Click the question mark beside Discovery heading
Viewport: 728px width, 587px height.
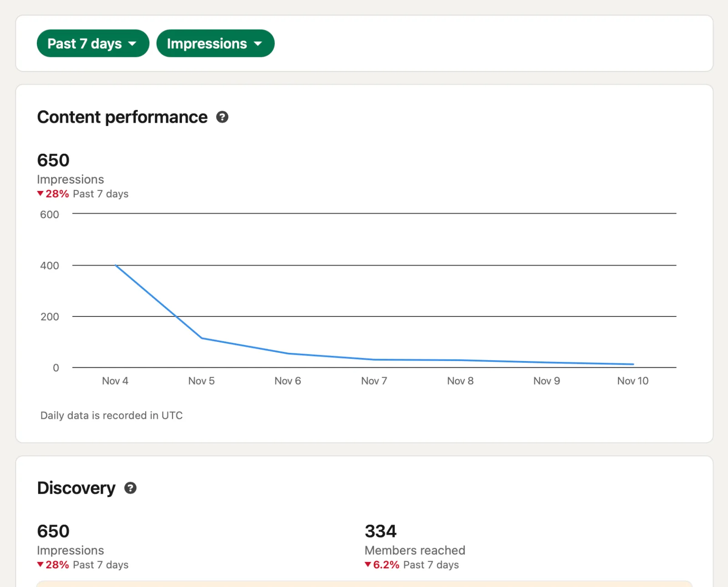point(131,488)
